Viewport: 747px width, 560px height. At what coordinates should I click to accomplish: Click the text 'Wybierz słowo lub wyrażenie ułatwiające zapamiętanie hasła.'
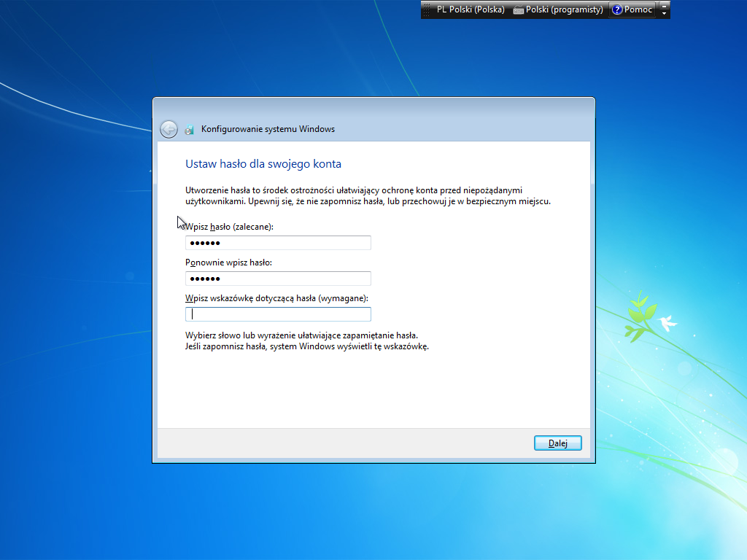click(x=301, y=335)
